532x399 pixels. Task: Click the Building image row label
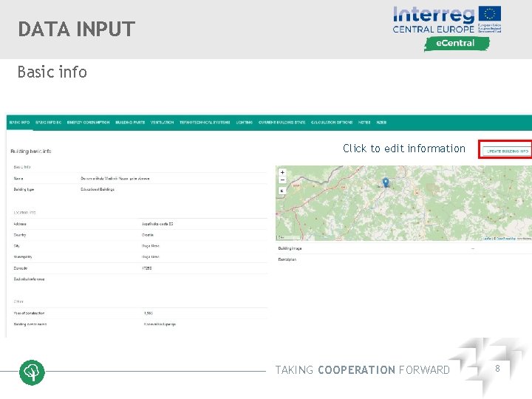tap(290, 248)
